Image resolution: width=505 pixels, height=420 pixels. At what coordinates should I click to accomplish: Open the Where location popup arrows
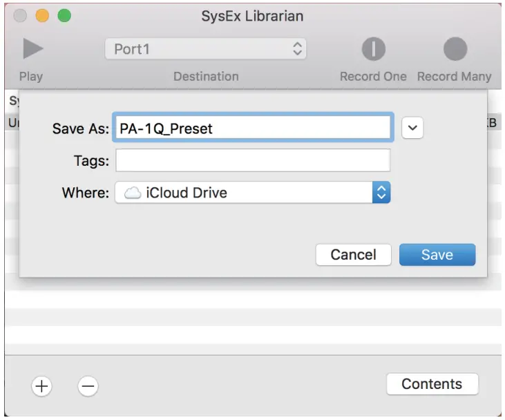(x=381, y=193)
